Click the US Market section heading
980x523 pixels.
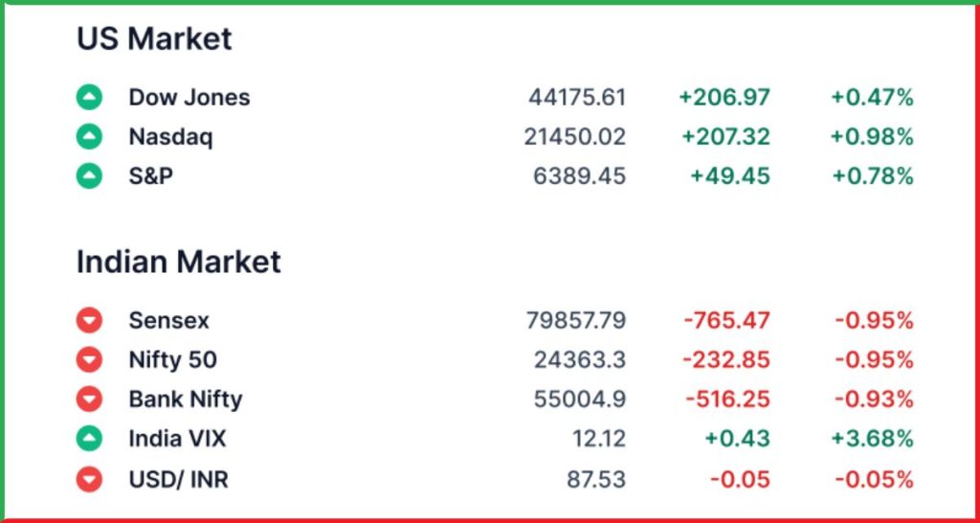(x=154, y=38)
